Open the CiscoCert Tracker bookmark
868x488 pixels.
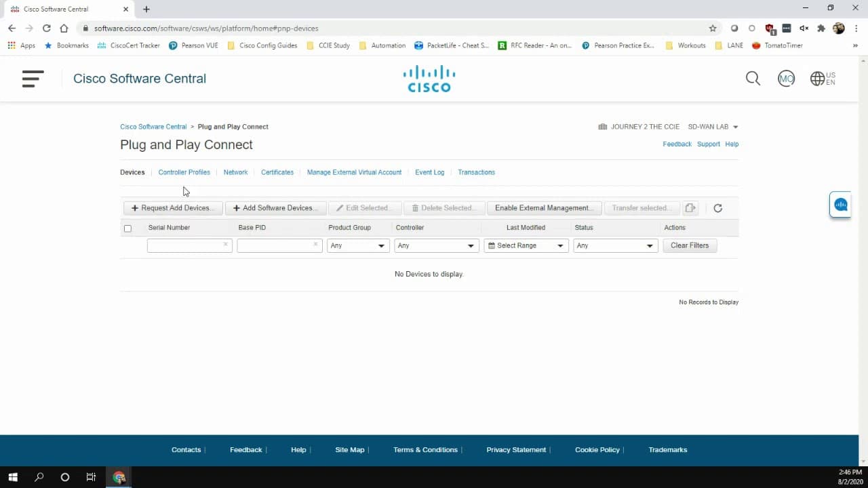[x=129, y=45]
